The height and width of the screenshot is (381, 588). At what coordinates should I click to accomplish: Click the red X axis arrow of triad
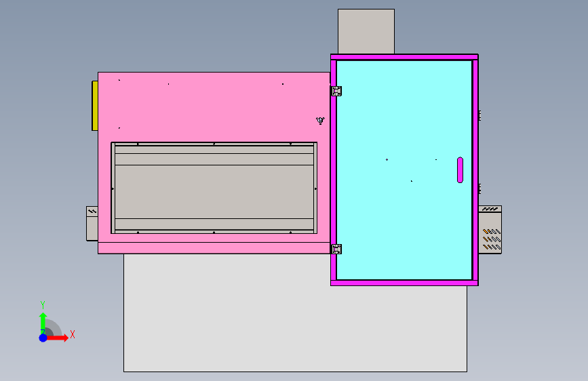[58, 338]
